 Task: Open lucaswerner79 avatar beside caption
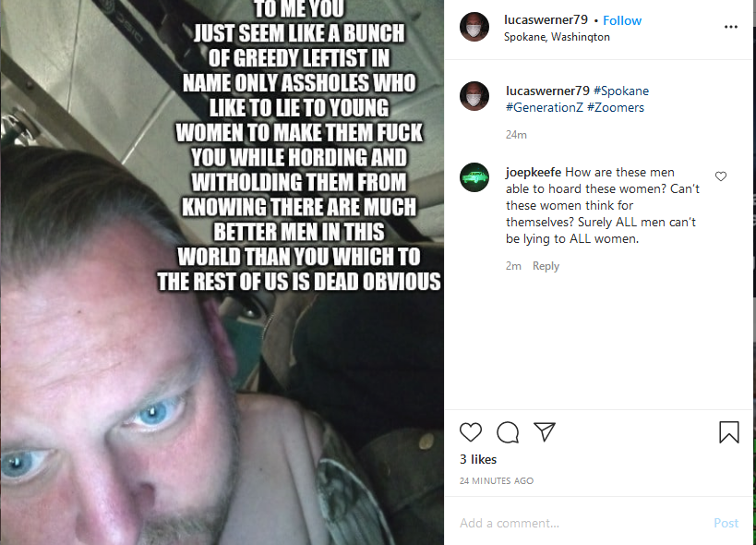[474, 96]
